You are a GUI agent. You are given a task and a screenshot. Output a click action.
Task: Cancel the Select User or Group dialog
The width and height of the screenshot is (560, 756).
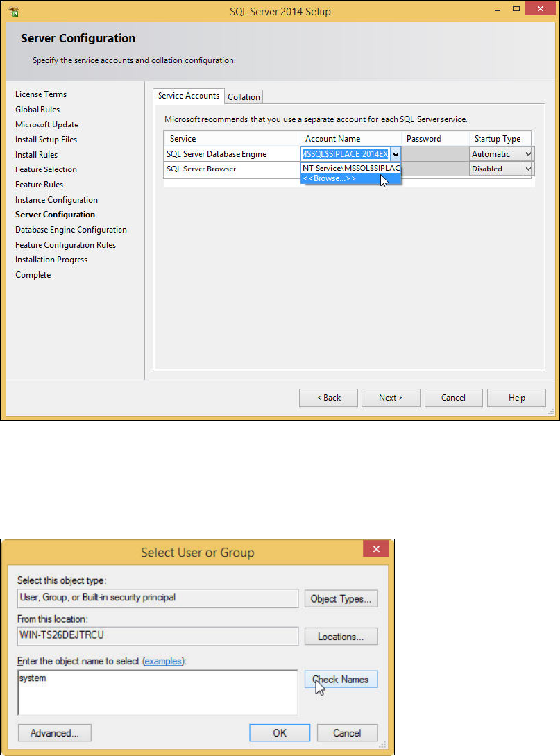[x=347, y=733]
